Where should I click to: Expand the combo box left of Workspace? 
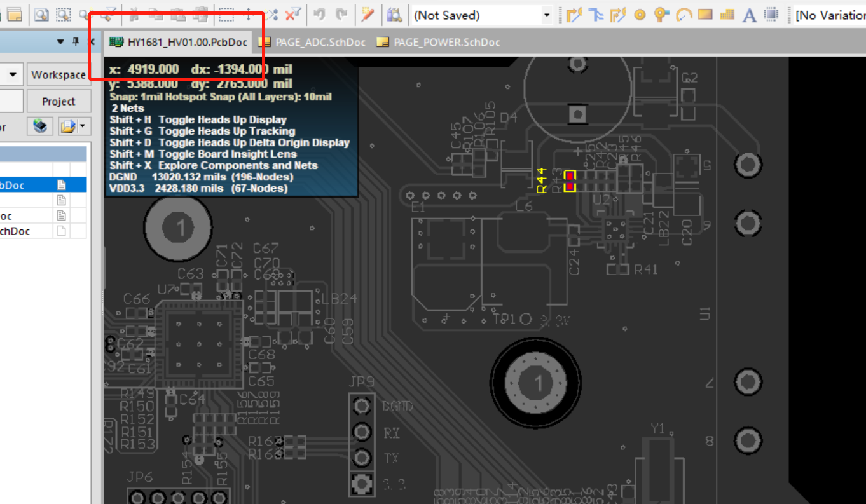11,74
